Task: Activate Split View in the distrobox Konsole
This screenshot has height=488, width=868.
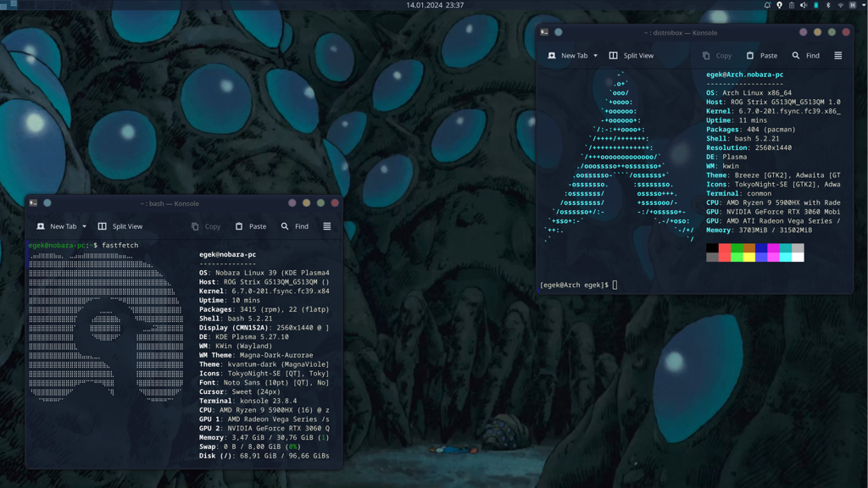Action: pos(631,55)
